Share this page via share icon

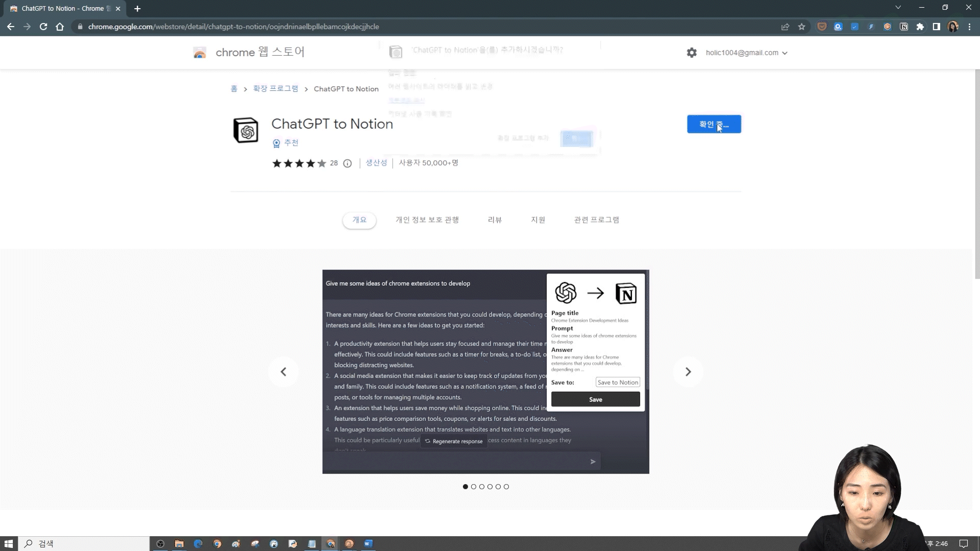(x=785, y=27)
